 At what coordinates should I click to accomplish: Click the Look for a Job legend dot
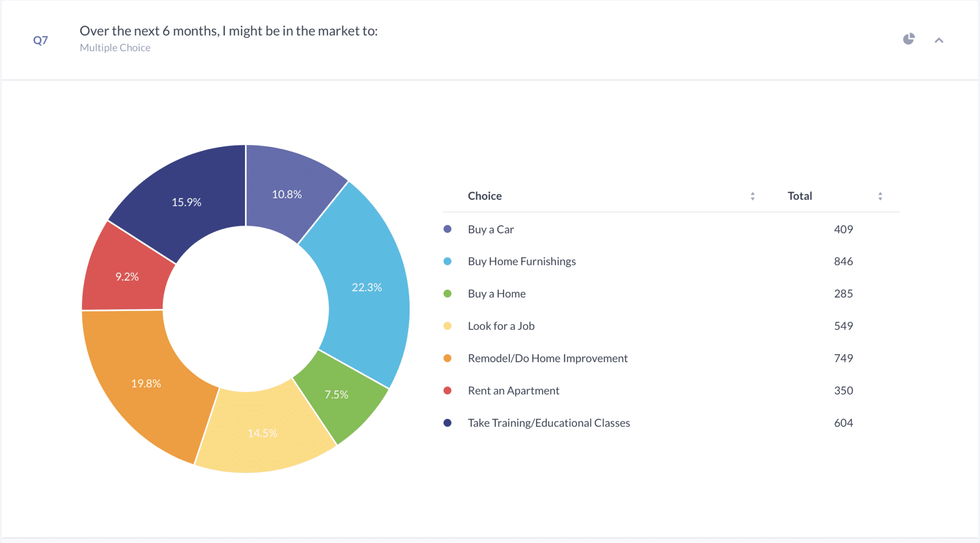coord(447,326)
